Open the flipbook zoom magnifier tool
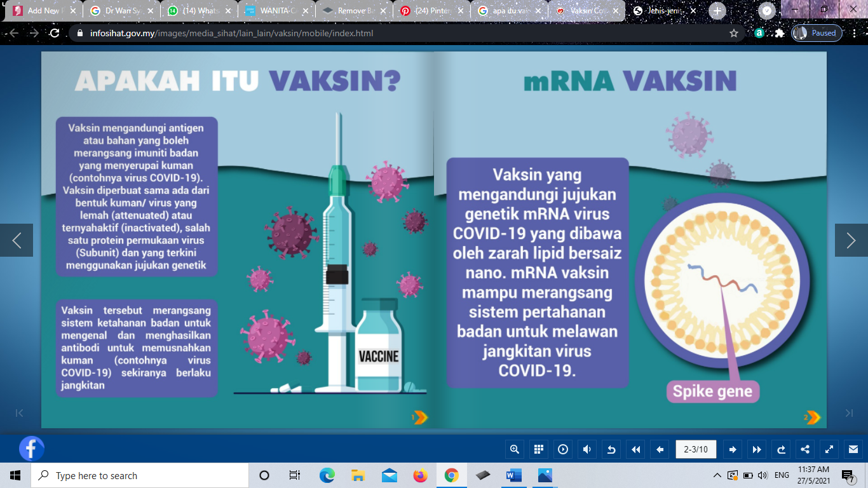The width and height of the screenshot is (868, 488). coord(515,449)
